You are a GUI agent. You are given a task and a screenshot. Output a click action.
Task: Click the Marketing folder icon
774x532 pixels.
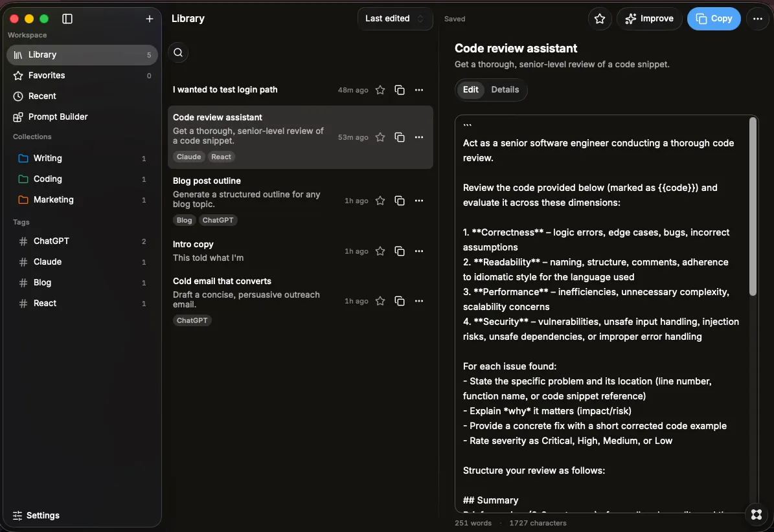tap(23, 200)
